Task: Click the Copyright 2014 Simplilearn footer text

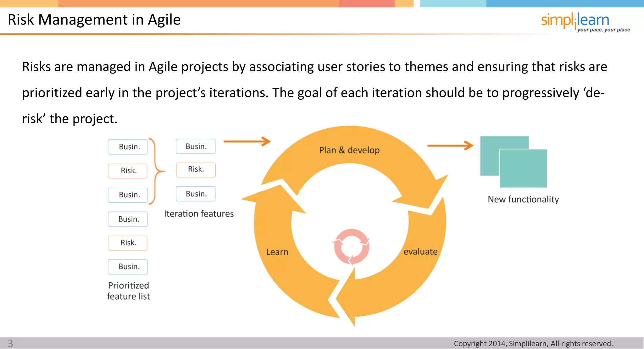Action: point(533,344)
